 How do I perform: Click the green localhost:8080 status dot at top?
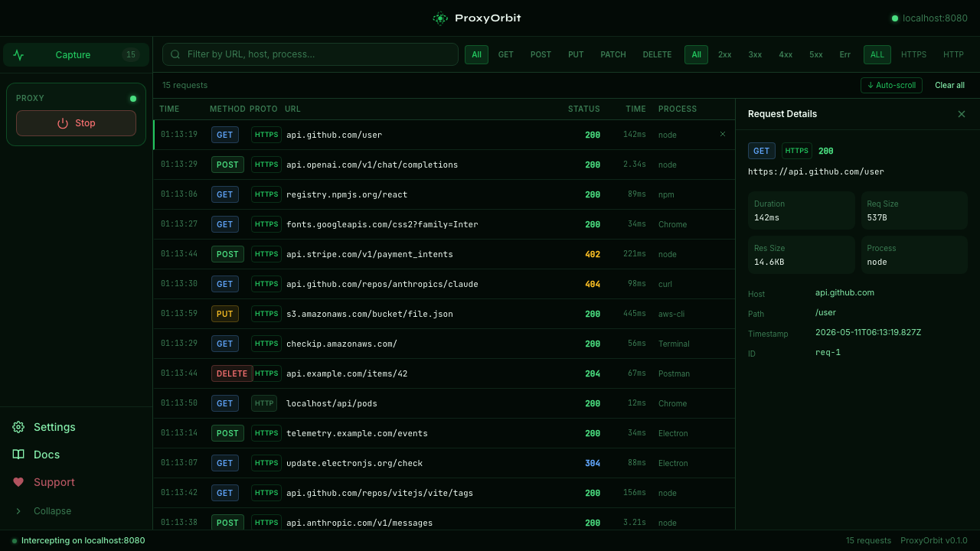[894, 18]
